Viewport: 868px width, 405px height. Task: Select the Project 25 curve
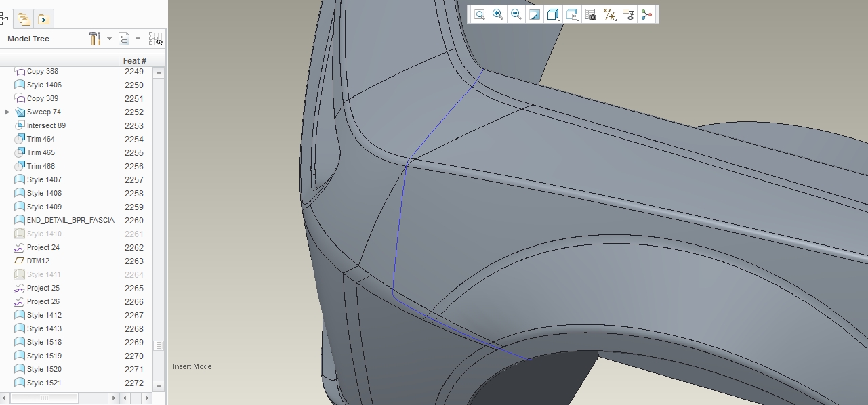(43, 288)
